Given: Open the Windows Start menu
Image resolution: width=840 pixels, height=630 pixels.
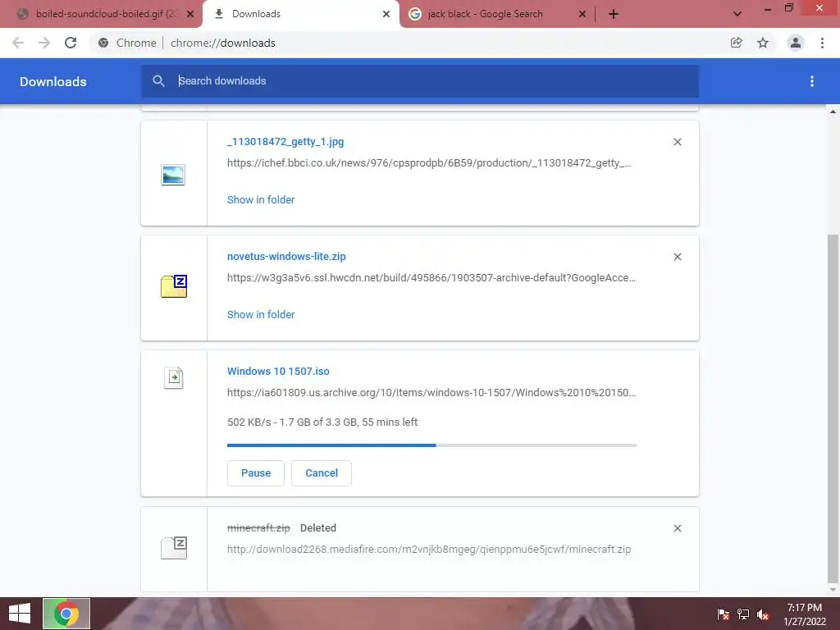Looking at the screenshot, I should click(x=20, y=614).
